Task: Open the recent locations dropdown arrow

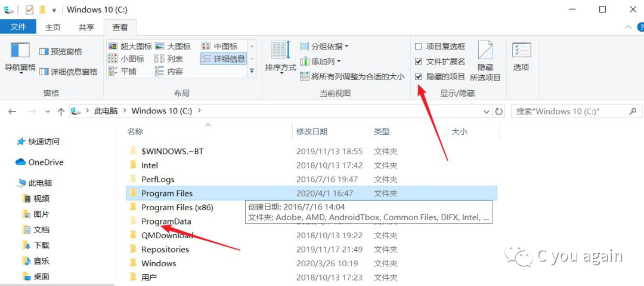Action: click(x=48, y=112)
